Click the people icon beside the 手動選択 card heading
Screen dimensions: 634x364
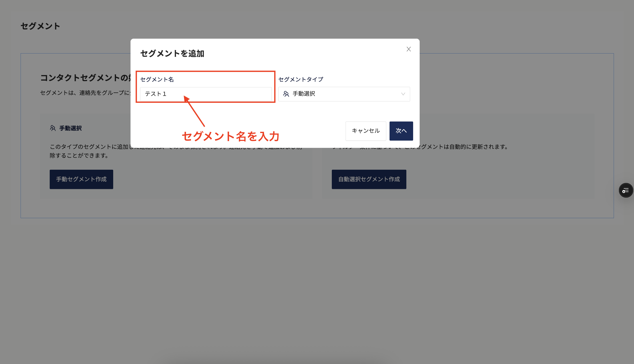(x=53, y=128)
